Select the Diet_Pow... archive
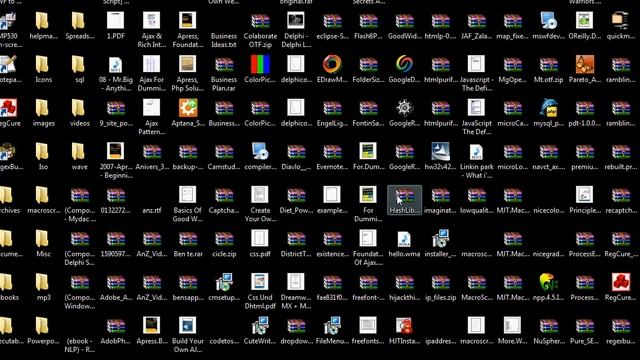 click(296, 196)
